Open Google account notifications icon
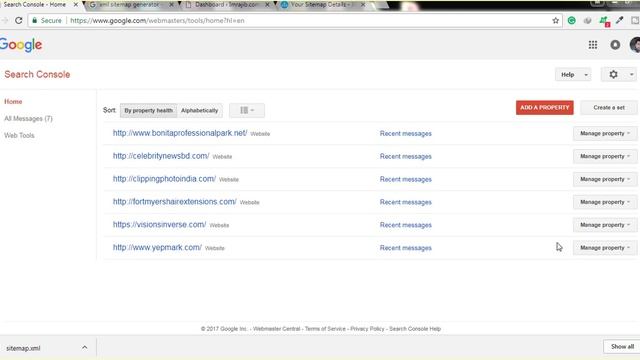640x360 pixels. [615, 45]
